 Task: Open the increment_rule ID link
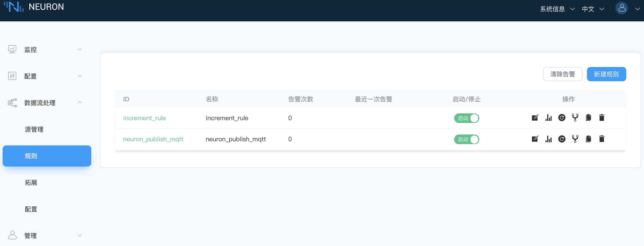144,118
